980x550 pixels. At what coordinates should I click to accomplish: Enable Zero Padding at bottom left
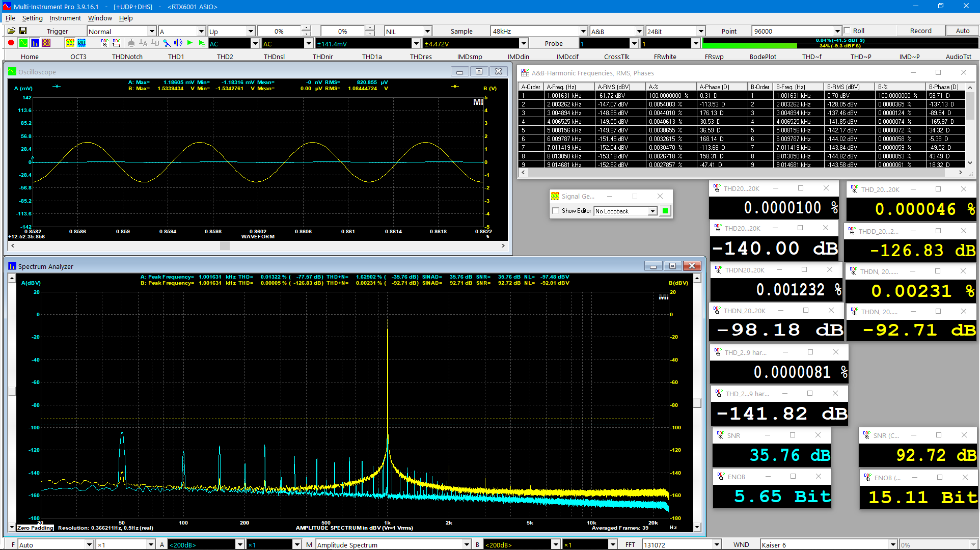pos(34,528)
